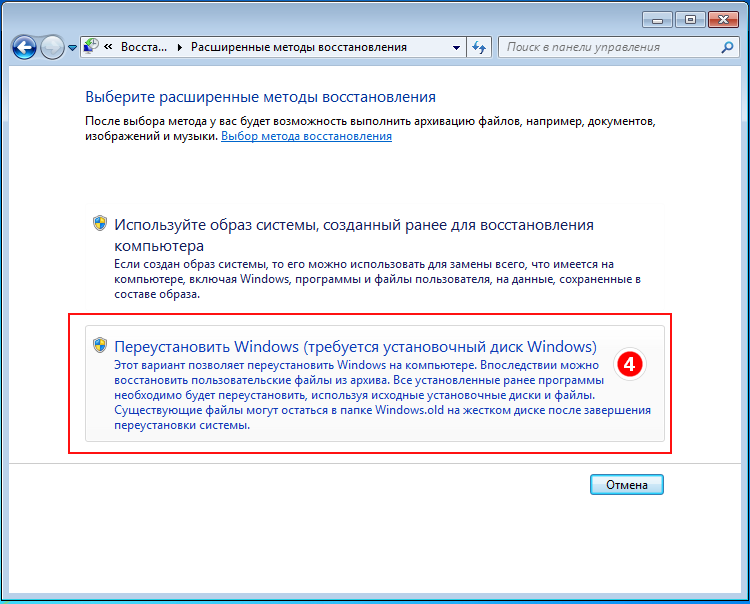The height and width of the screenshot is (604, 750).
Task: Click the Back navigation arrow
Action: (24, 47)
